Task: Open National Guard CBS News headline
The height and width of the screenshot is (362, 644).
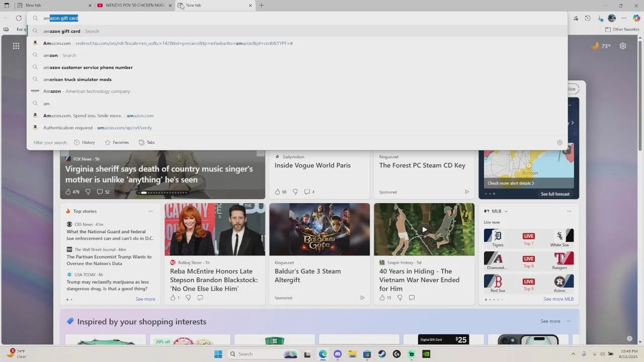Action: click(110, 235)
